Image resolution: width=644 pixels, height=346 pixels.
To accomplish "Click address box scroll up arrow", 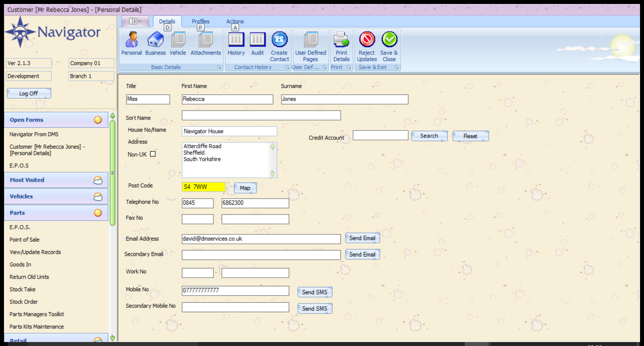I will [x=273, y=146].
